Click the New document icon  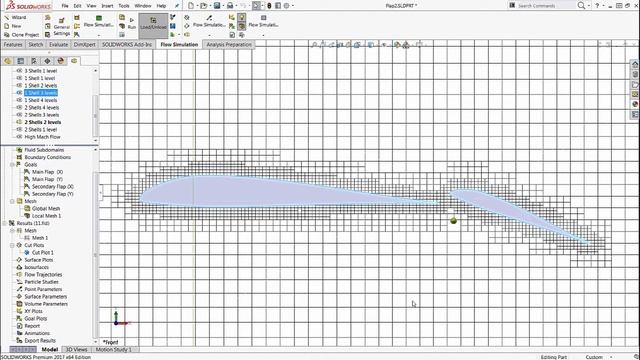pos(191,6)
